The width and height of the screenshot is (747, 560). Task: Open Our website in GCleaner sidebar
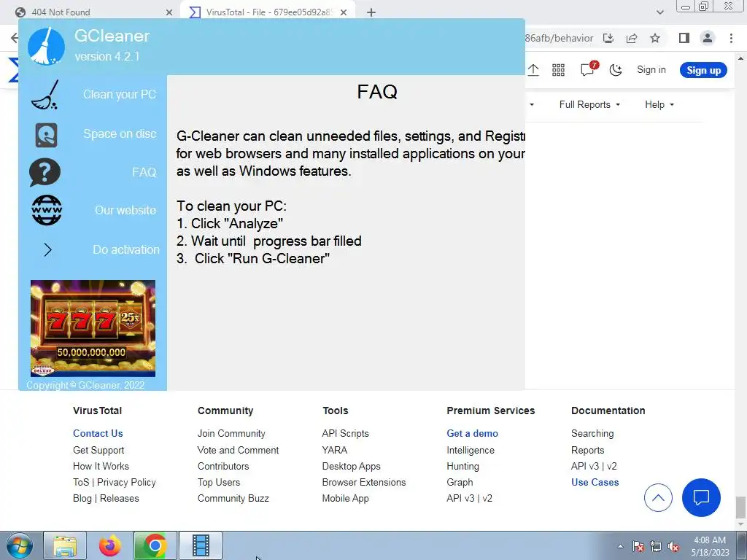tap(125, 210)
